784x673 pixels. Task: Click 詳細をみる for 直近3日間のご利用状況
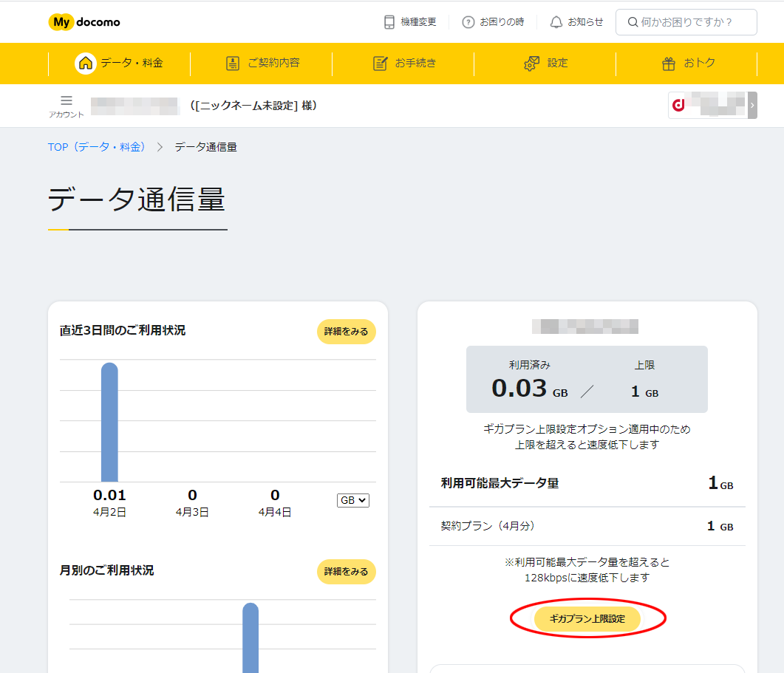[x=346, y=332]
